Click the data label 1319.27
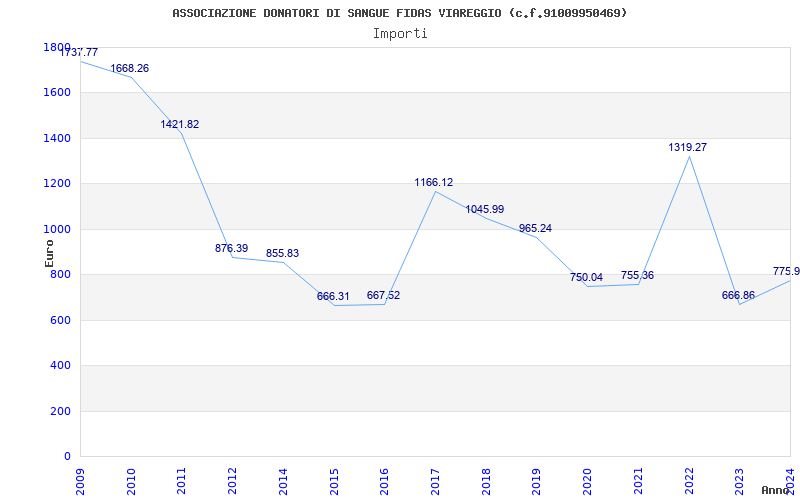 tap(688, 147)
